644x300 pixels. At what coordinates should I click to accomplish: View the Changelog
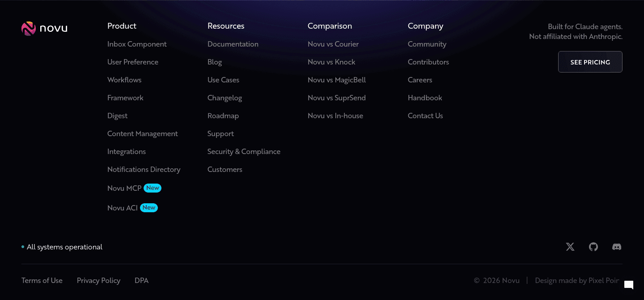pos(225,98)
